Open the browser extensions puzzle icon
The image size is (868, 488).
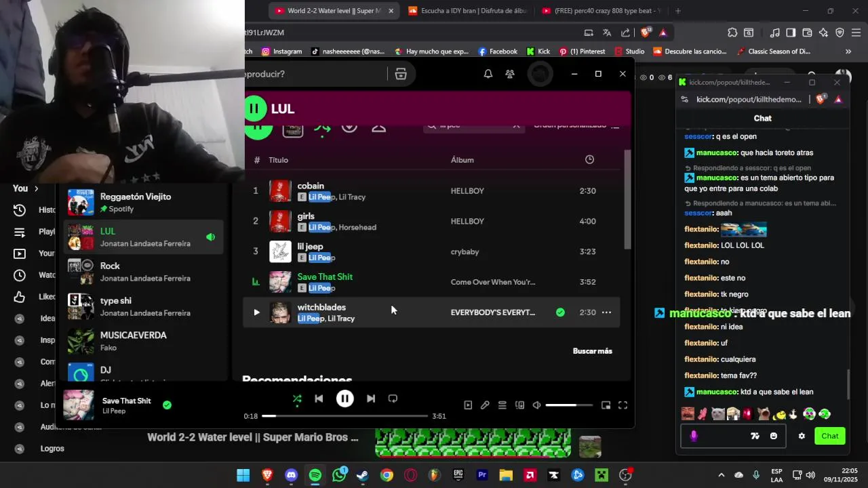(x=732, y=33)
